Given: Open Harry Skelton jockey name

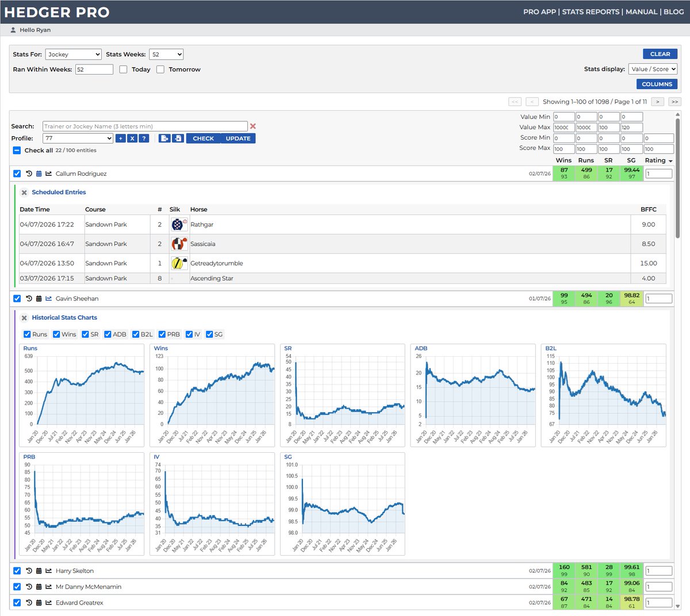Looking at the screenshot, I should [75, 571].
